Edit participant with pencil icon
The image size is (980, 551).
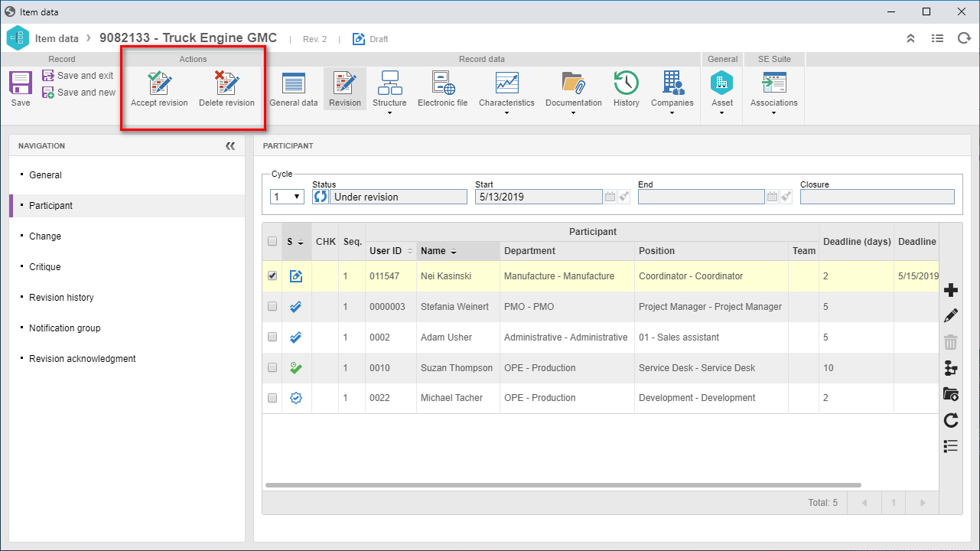[x=951, y=316]
